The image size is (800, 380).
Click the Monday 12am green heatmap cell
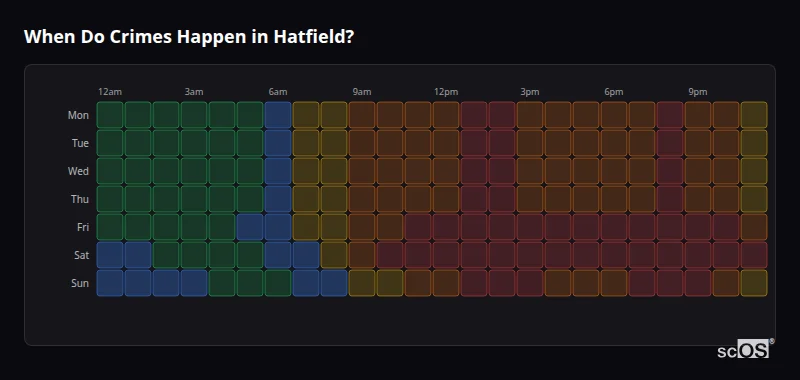110,115
